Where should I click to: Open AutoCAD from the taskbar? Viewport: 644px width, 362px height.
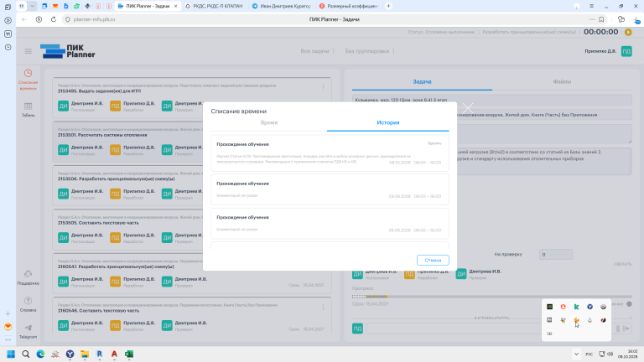pos(114,354)
